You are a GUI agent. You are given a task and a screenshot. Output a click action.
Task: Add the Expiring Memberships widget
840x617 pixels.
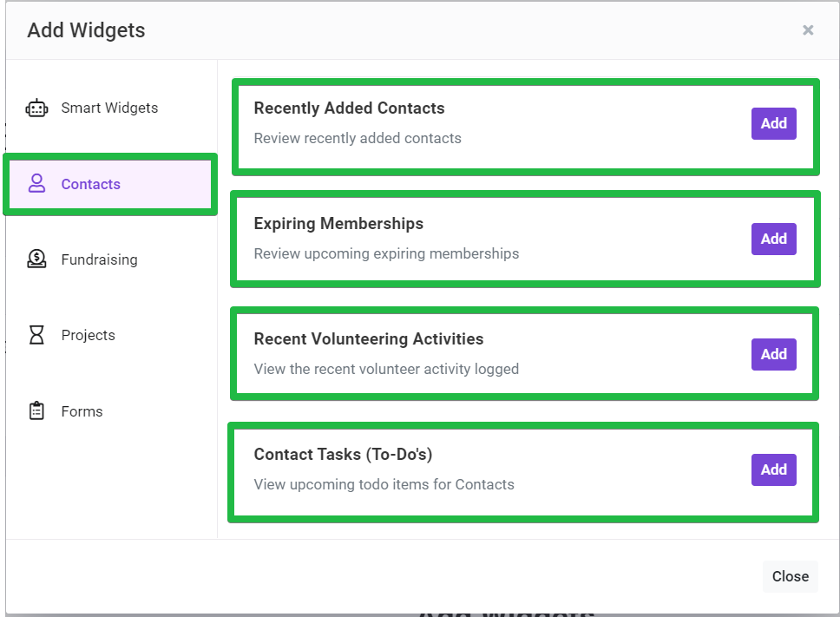pyautogui.click(x=773, y=239)
